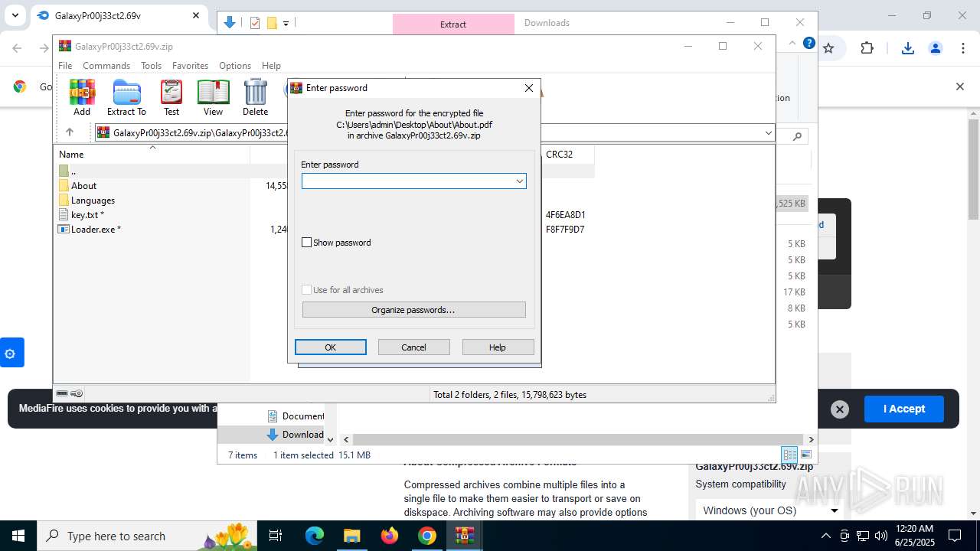Expand the password history dropdown arrow

tap(519, 181)
